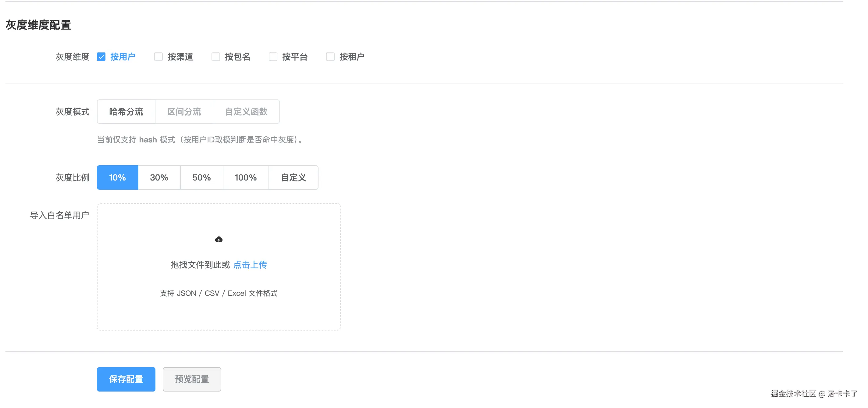
Task: Switch to 区间分流 mode
Action: 184,112
